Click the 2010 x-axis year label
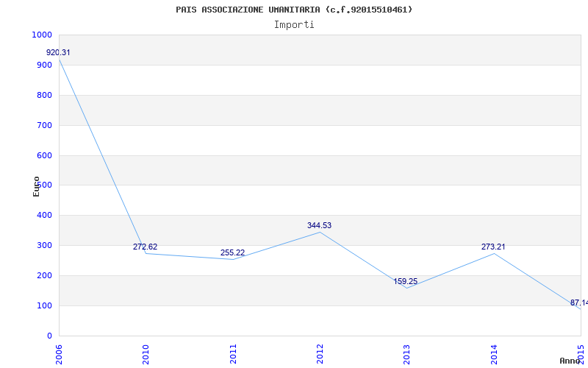The image size is (588, 368). click(146, 353)
